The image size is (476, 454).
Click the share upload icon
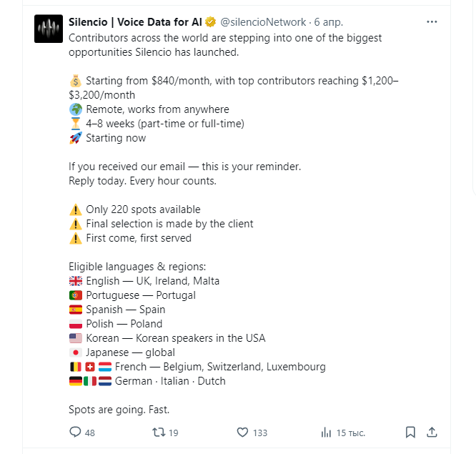432,432
